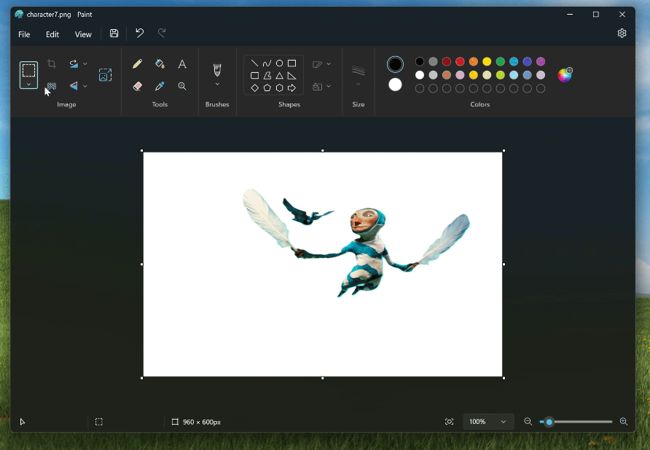Select the rectangular Selection tool
The height and width of the screenshot is (450, 650).
tap(29, 70)
